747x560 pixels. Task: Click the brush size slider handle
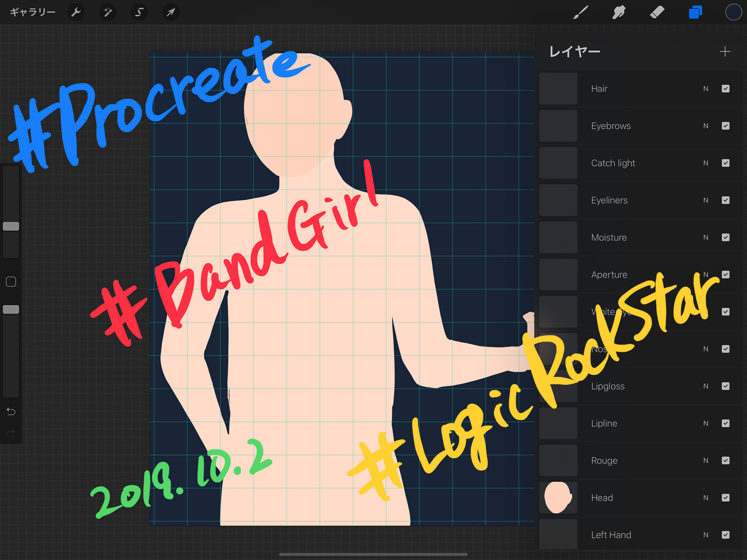point(11,226)
